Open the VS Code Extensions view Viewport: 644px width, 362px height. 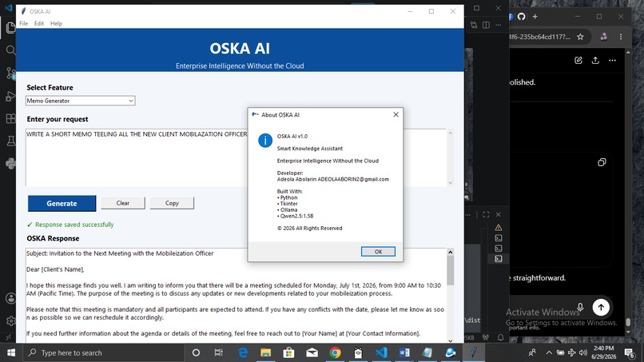tap(10, 118)
